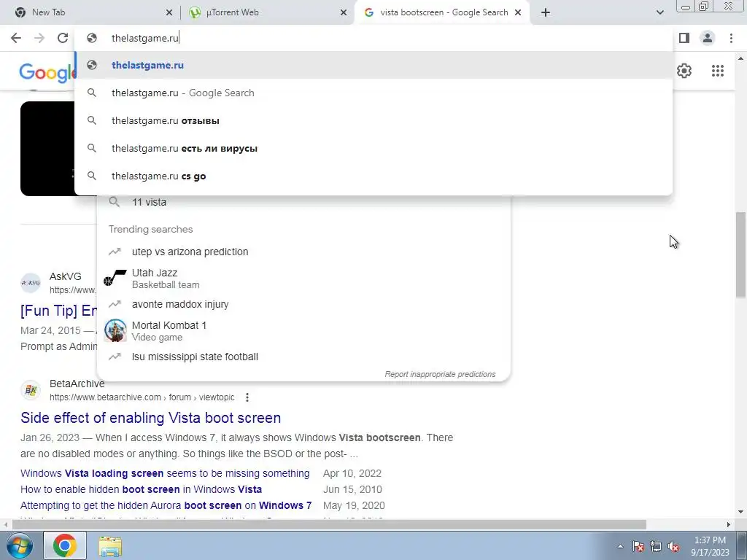Screen dimensions: 747x560
Task: Select the vista bootscreen Google Search tab
Action: click(x=441, y=12)
